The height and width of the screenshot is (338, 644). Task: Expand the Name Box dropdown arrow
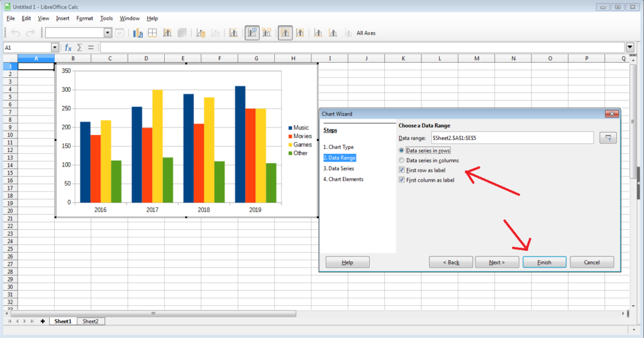pyautogui.click(x=55, y=48)
